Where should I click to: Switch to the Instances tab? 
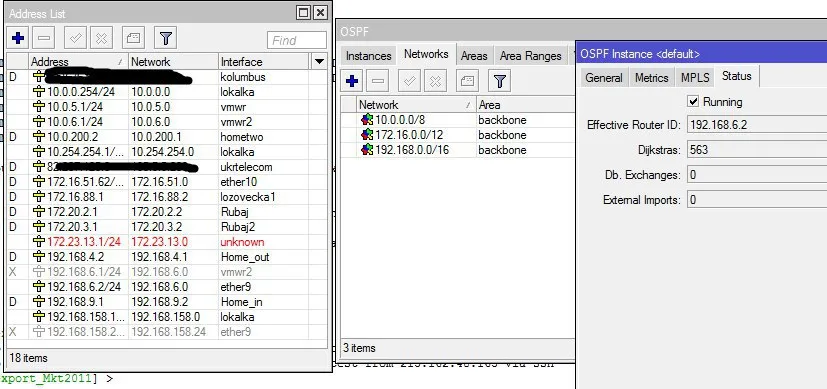[369, 56]
